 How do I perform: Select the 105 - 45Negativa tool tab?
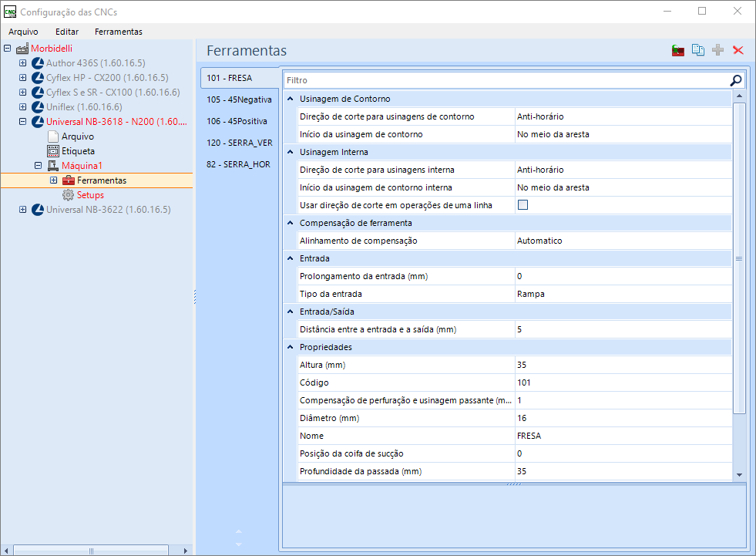click(x=240, y=100)
